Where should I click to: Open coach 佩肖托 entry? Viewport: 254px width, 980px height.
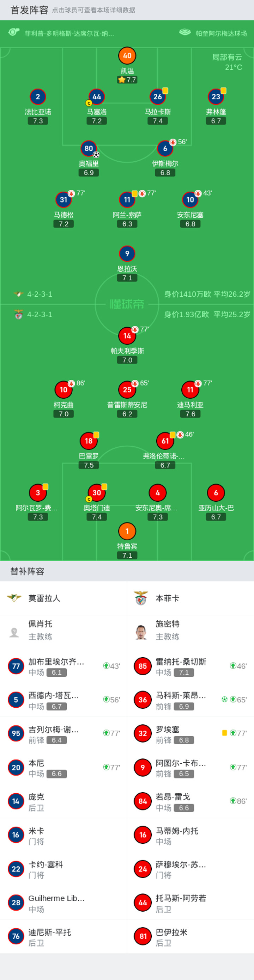(63, 632)
